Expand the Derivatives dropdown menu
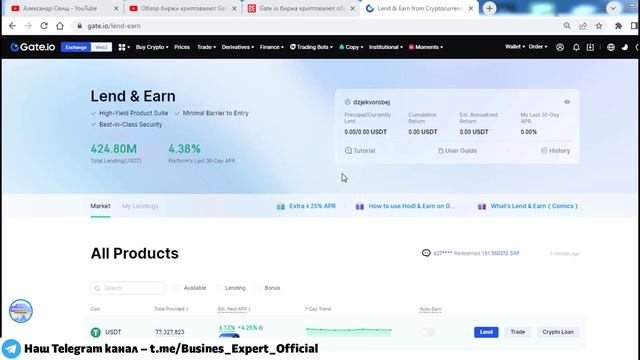The height and width of the screenshot is (360, 640). click(238, 47)
